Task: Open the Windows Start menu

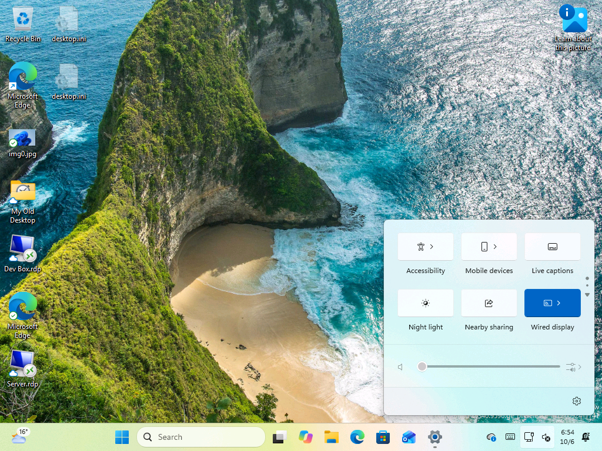Action: coord(122,437)
